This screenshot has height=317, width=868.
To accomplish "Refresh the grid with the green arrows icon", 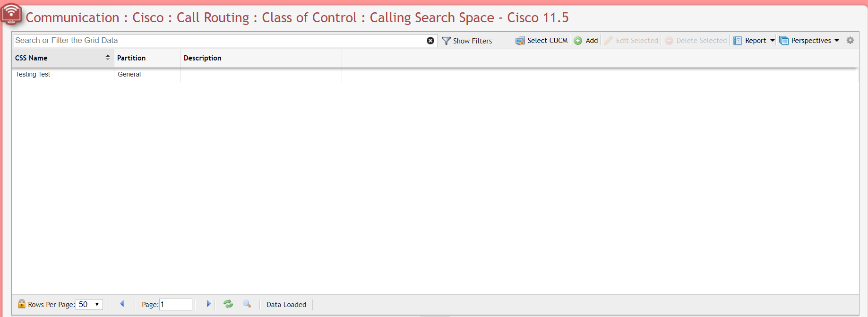I will tap(228, 304).
